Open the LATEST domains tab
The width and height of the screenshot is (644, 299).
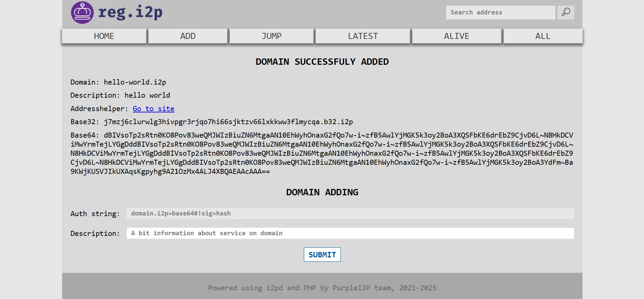363,36
